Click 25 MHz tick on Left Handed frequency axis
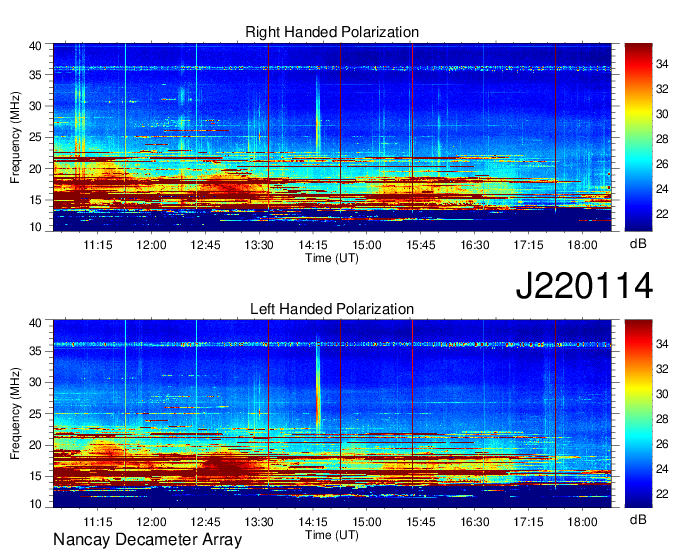 tap(35, 414)
